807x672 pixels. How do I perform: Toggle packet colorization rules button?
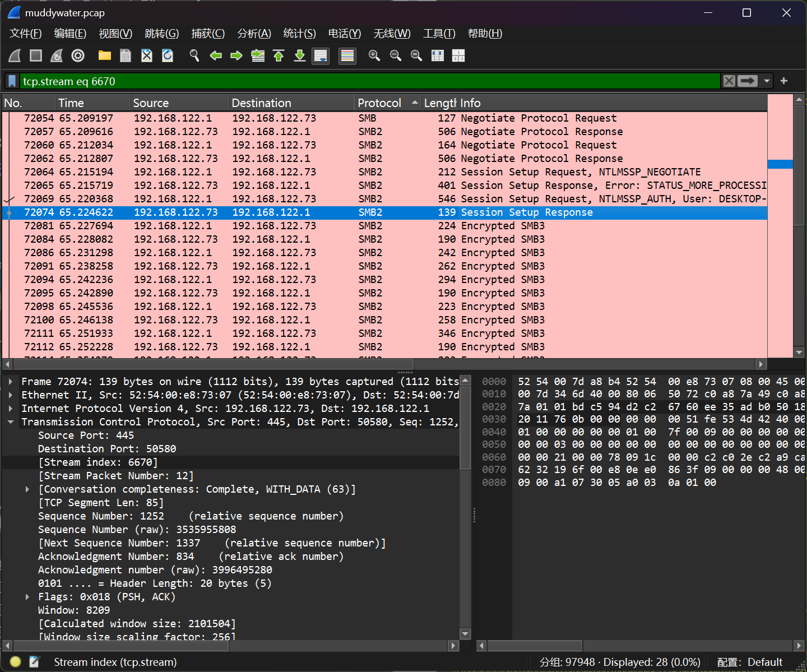point(347,55)
